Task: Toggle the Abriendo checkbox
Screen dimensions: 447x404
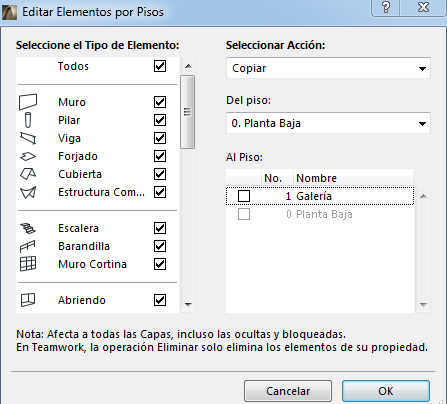Action: 160,300
